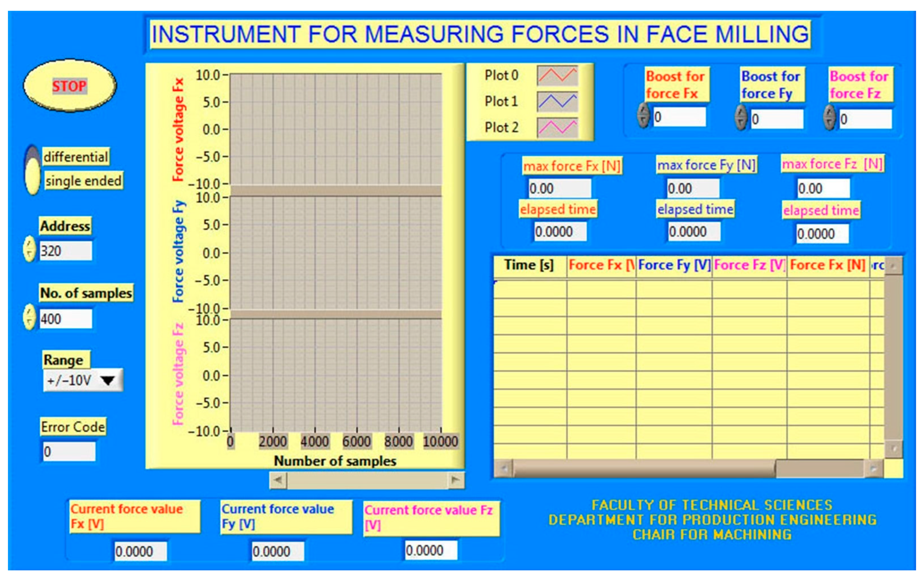Image resolution: width=924 pixels, height=580 pixels.
Task: Click the Boost for force Fy stepper
Action: (x=741, y=118)
